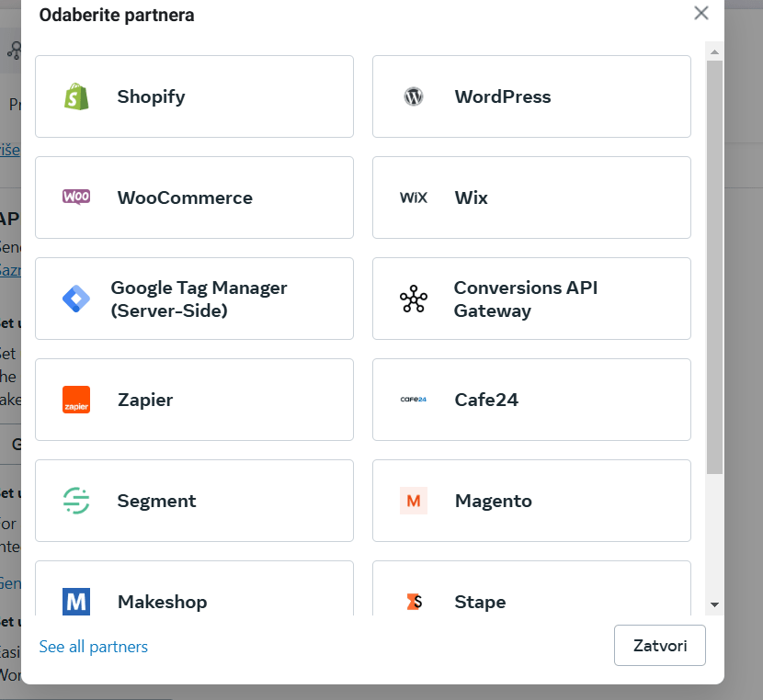Click the Google Tag Manager diamond icon
This screenshot has width=763, height=700.
click(76, 299)
